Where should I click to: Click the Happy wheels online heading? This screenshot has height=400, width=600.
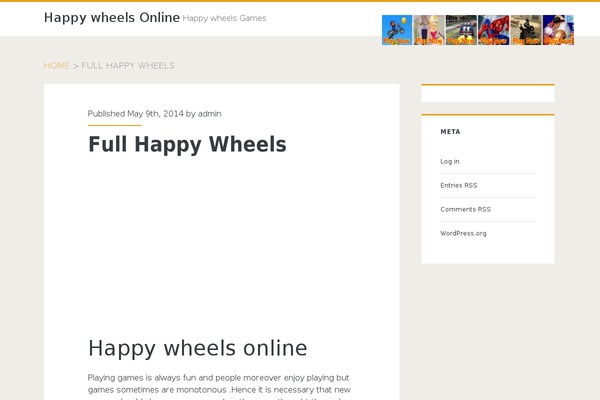coord(197,348)
